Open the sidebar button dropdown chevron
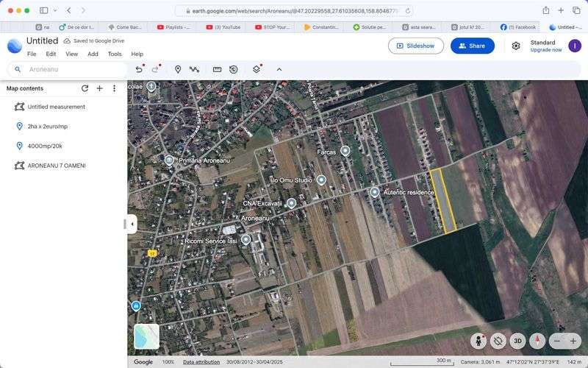Viewport: 588px width, 368px height. (55, 10)
